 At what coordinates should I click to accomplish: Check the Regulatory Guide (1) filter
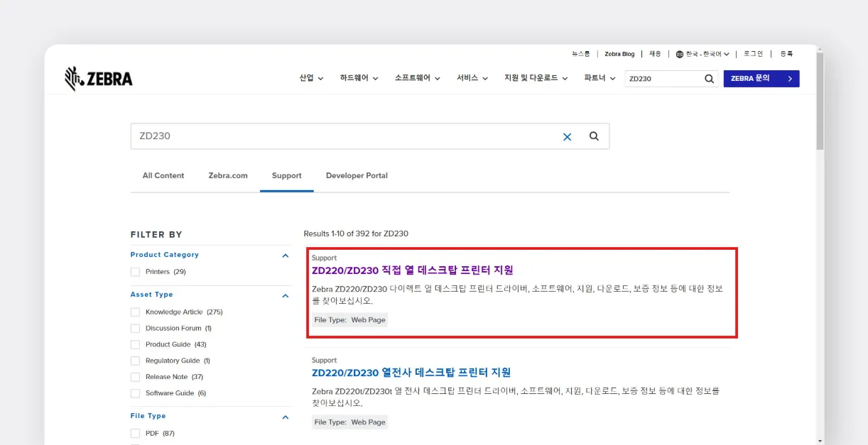(135, 361)
